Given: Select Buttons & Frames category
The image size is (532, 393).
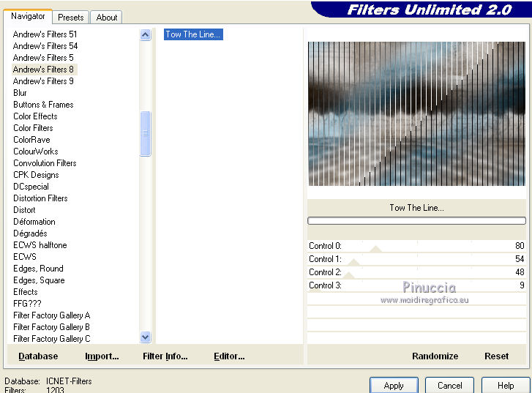Looking at the screenshot, I should click(x=43, y=105).
